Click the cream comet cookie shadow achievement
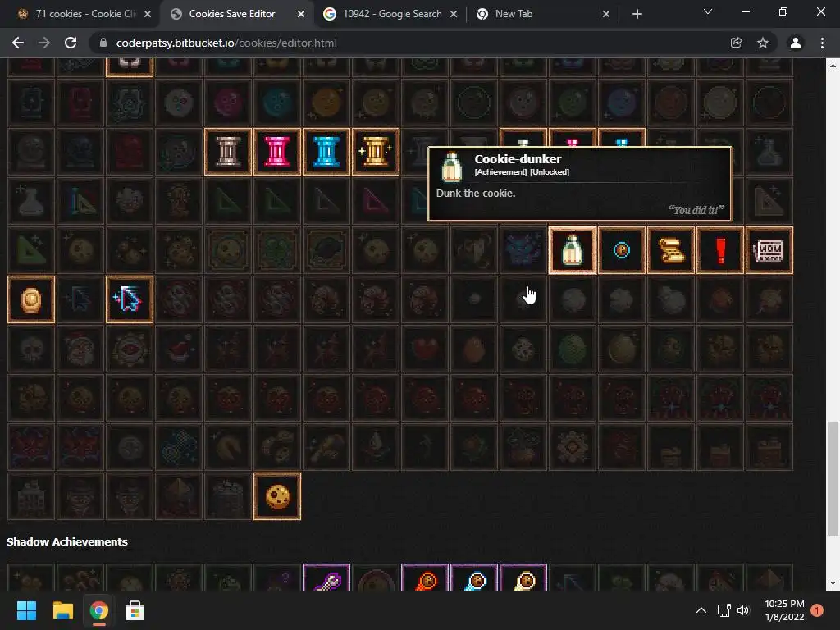Viewport: 840px width, 630px height. [x=523, y=577]
